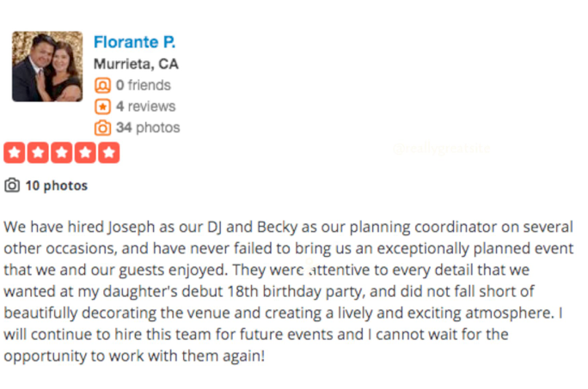Viewport: 588px width, 389px height.
Task: Click the orange camera icon beside 34 photos
Action: click(102, 128)
